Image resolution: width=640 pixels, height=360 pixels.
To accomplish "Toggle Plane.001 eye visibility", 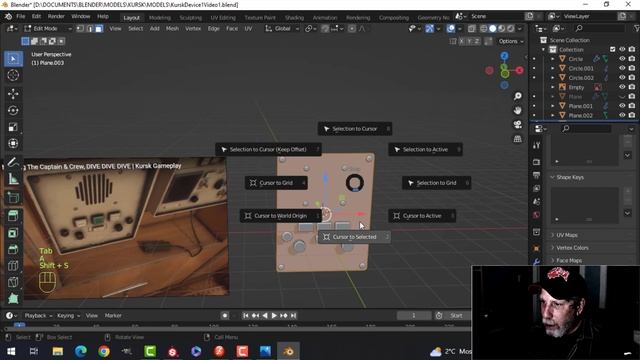I will point(622,106).
